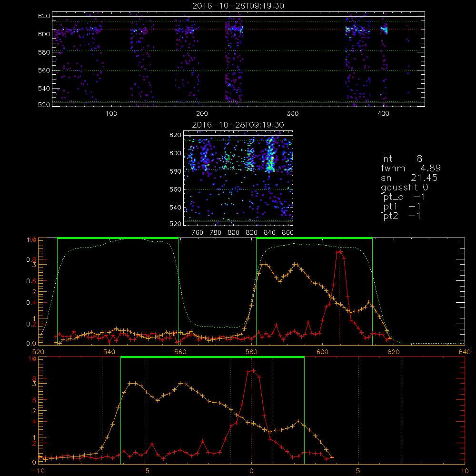Click x-axis label -5 on offset plot
The height and width of the screenshot is (476, 476).
(145, 471)
